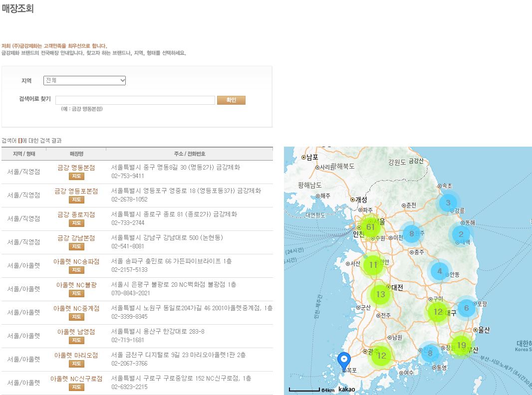Click the "4" cluster marker near Andong
This screenshot has width=532, height=395.
439,271
